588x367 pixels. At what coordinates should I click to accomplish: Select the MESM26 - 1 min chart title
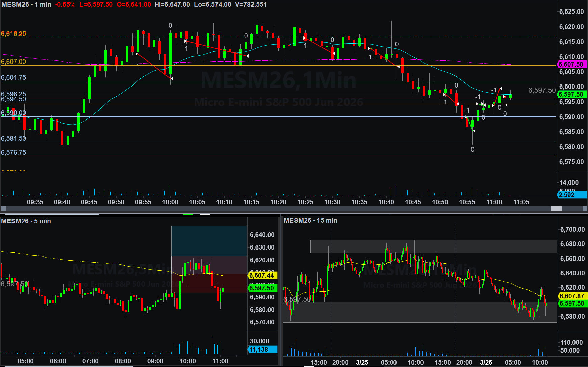(x=26, y=5)
